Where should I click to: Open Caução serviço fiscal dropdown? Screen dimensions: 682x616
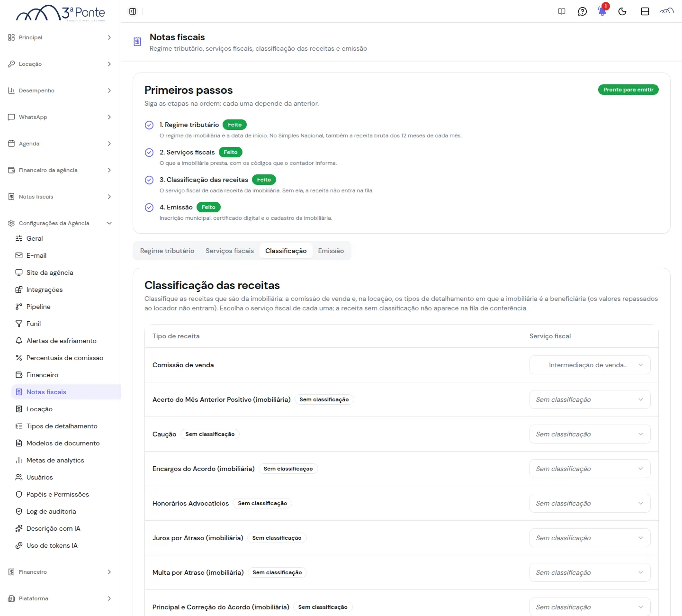[590, 434]
